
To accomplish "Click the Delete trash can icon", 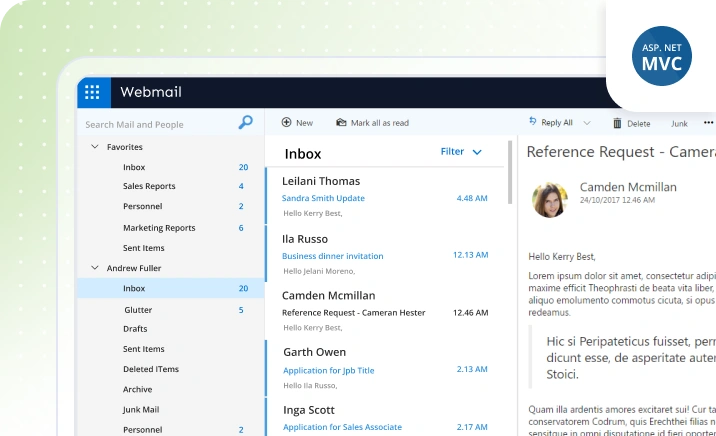I will 617,123.
